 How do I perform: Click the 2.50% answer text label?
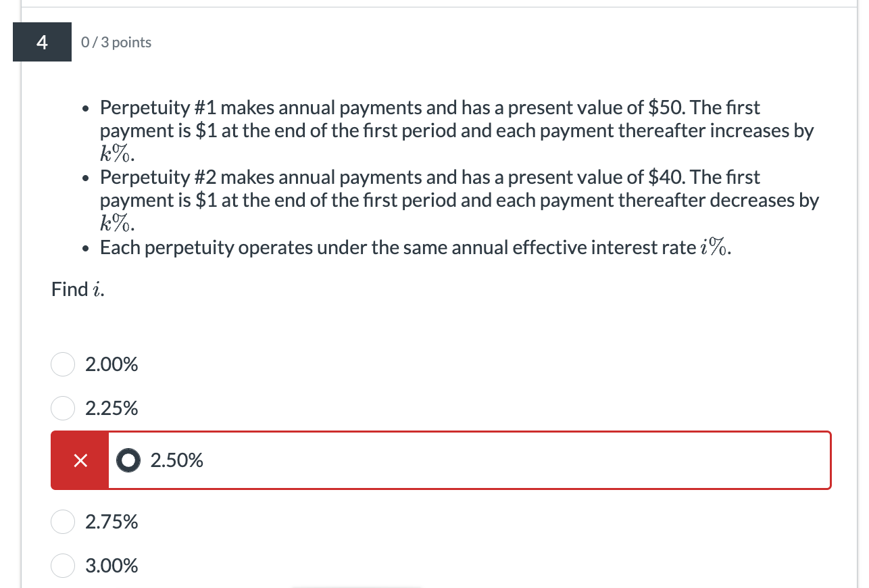click(x=177, y=460)
